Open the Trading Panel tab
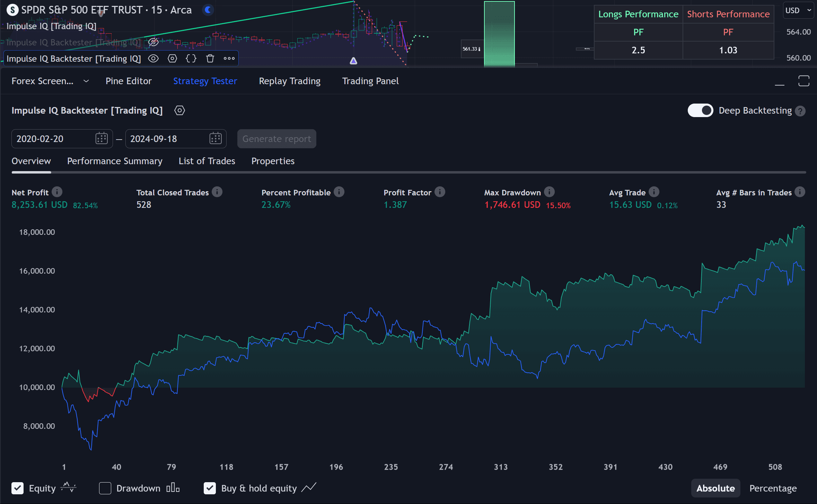Image resolution: width=817 pixels, height=504 pixels. 370,81
